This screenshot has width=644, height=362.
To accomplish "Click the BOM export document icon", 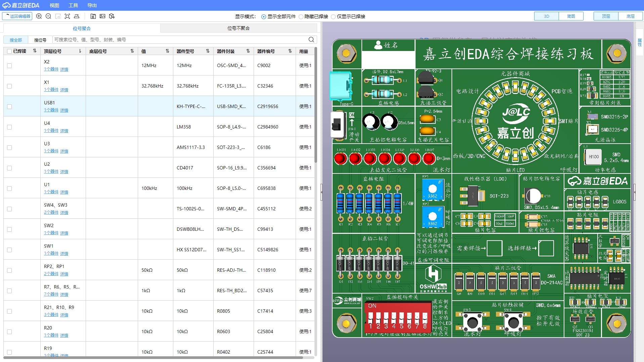I will coord(93,16).
